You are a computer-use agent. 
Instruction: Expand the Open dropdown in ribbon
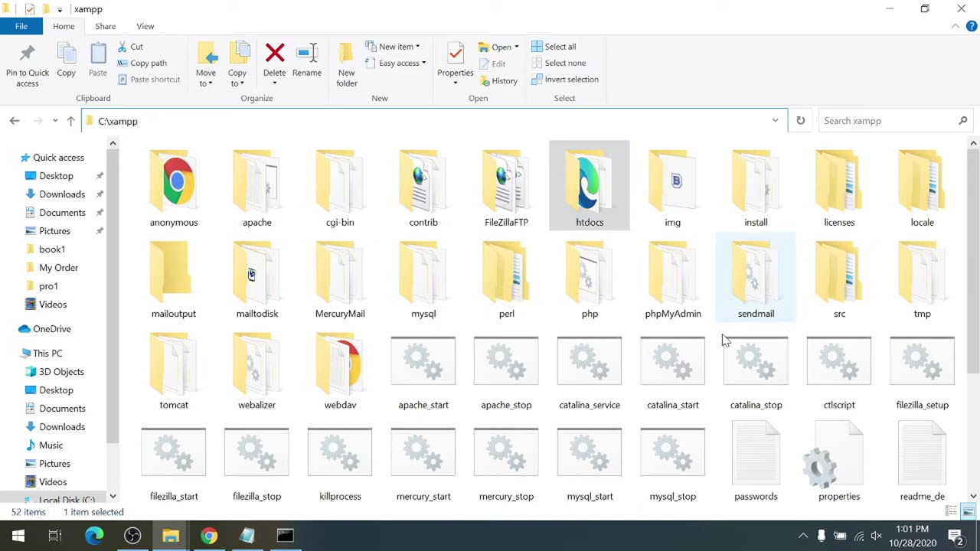(499, 47)
